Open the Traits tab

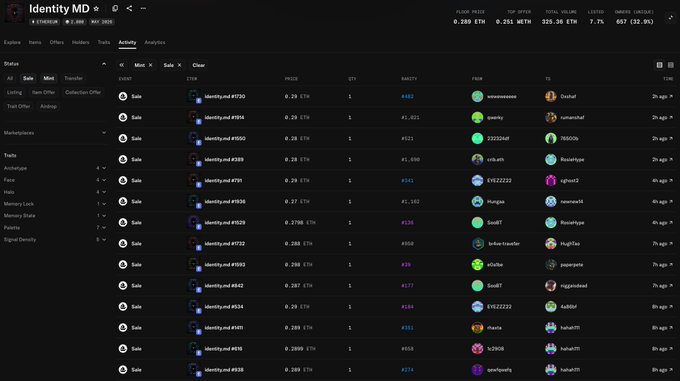104,42
